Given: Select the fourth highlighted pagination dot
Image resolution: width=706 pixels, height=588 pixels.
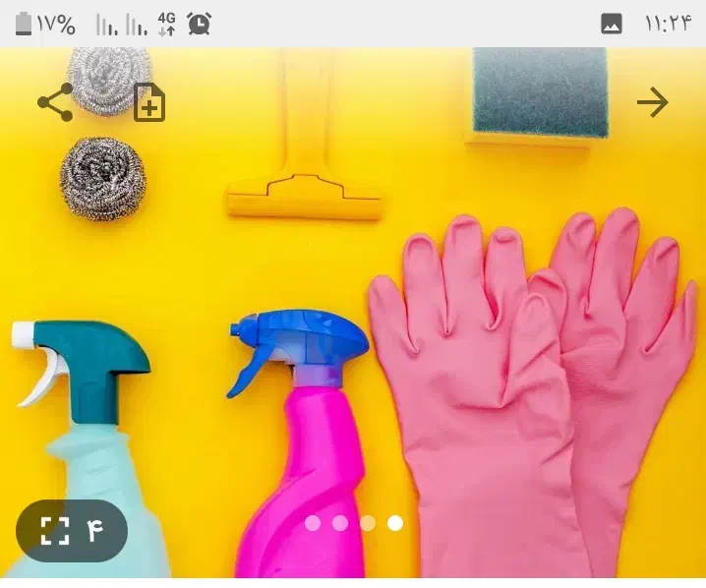Looking at the screenshot, I should (395, 523).
